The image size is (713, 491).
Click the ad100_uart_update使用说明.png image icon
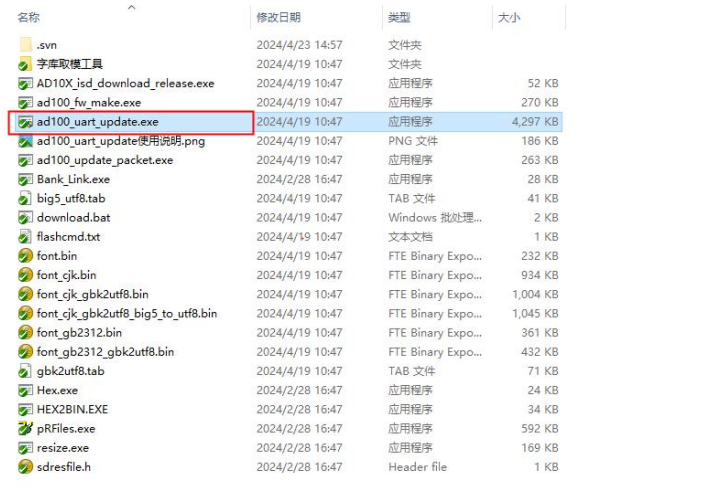coord(25,141)
